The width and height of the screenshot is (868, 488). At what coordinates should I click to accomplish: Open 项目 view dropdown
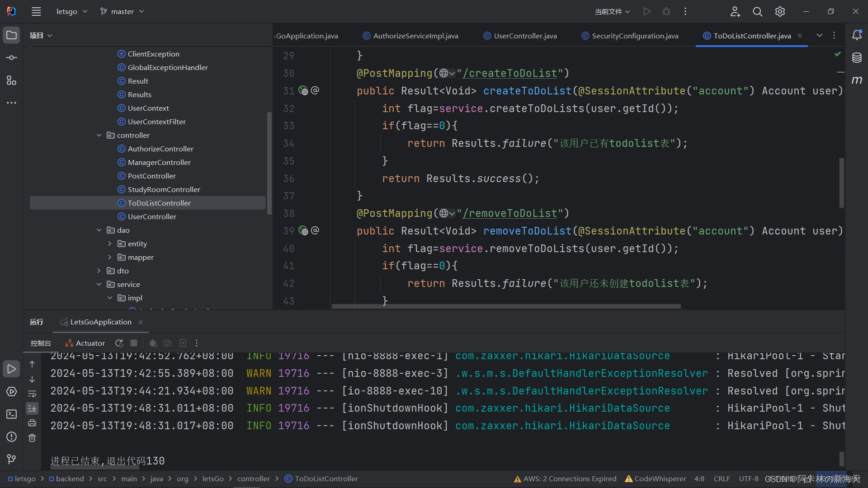(x=41, y=35)
